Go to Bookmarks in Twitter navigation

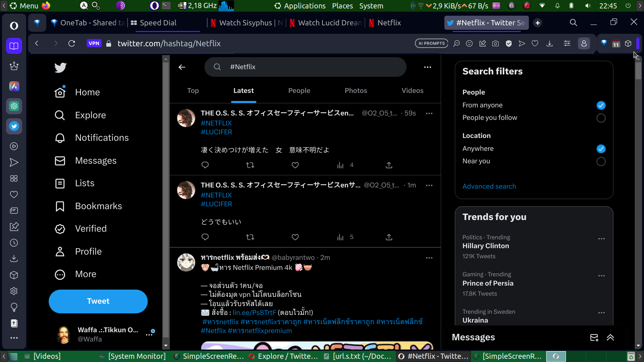[88, 206]
